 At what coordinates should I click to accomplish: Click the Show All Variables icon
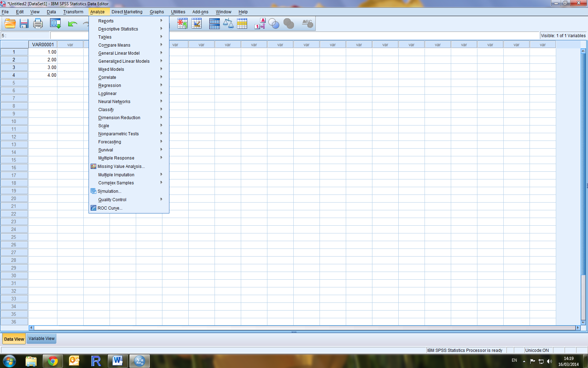pyautogui.click(x=289, y=23)
